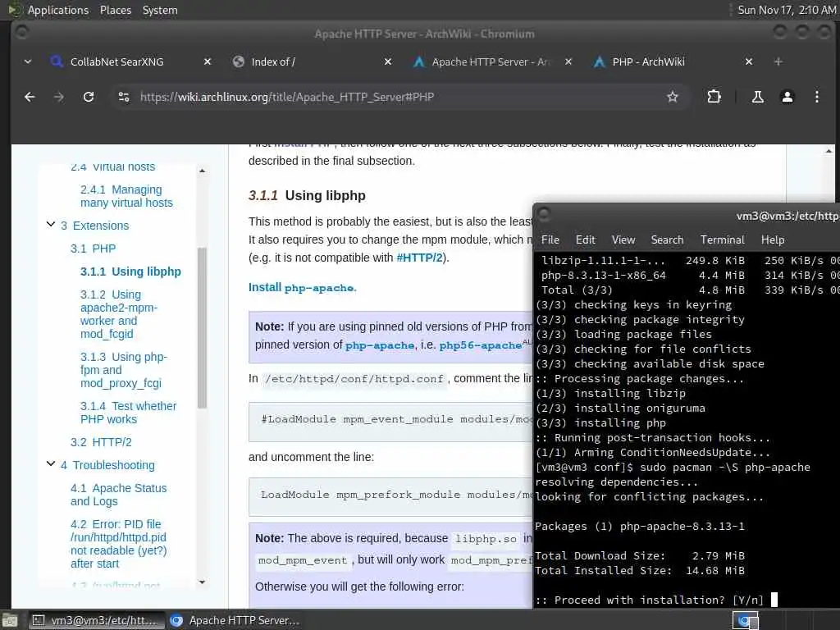Screen dimensions: 840x630
Task: Click the Chromium window menu icon in titlebar
Action: pyautogui.click(x=21, y=33)
